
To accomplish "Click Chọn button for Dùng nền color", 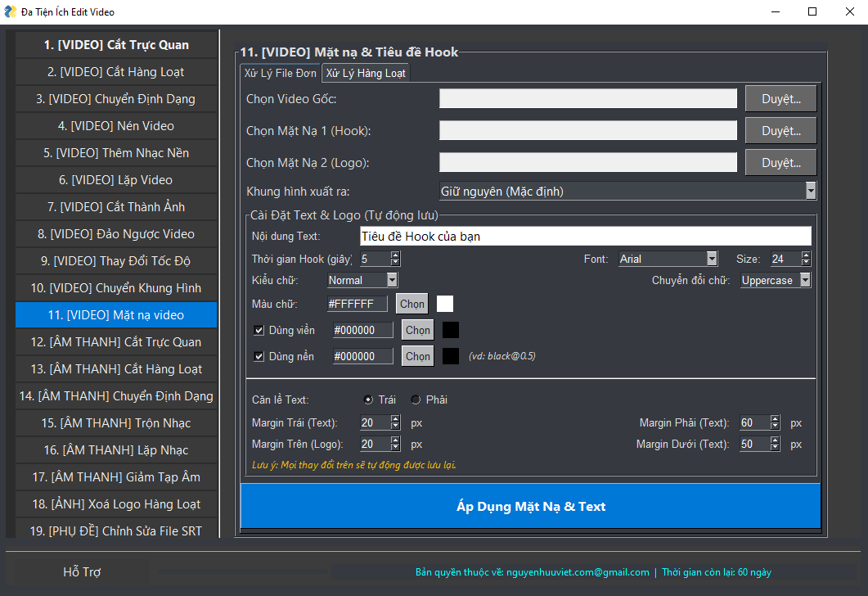I will pos(418,356).
